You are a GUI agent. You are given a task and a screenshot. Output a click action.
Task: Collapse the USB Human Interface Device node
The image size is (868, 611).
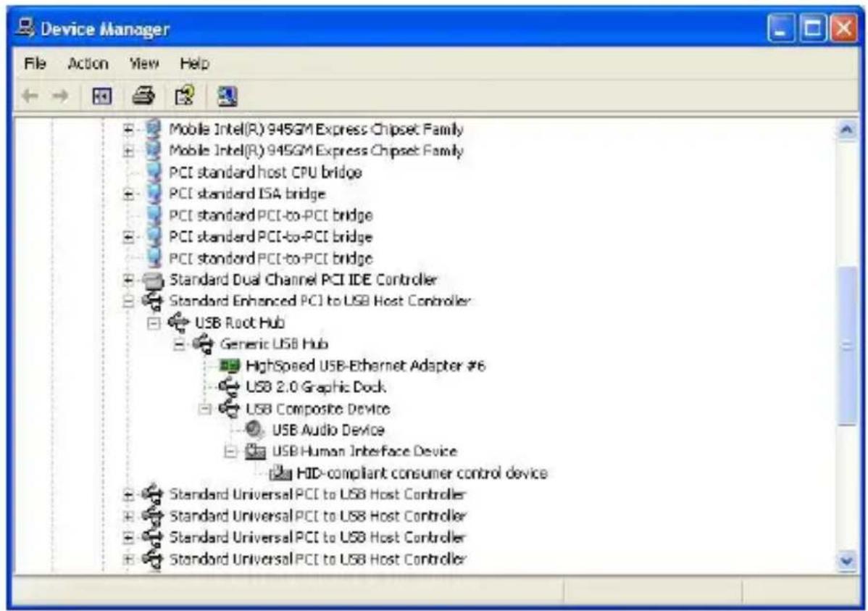[x=231, y=452]
